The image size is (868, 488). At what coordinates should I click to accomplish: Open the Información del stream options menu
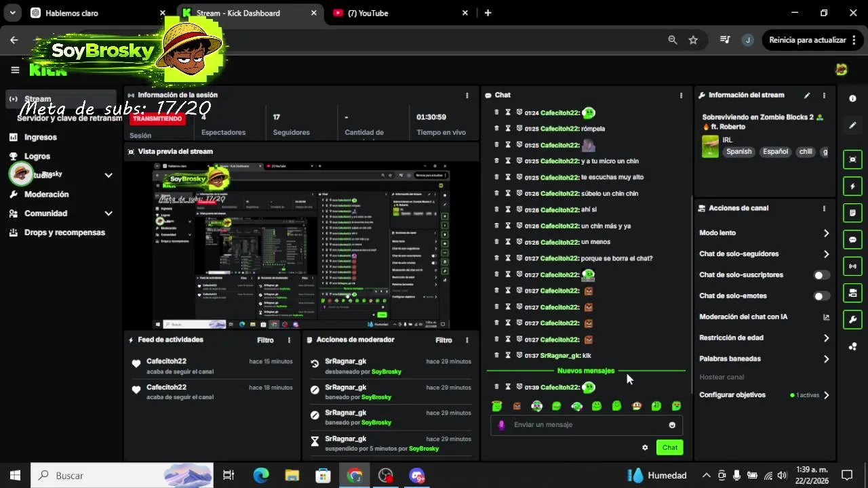[x=824, y=96]
